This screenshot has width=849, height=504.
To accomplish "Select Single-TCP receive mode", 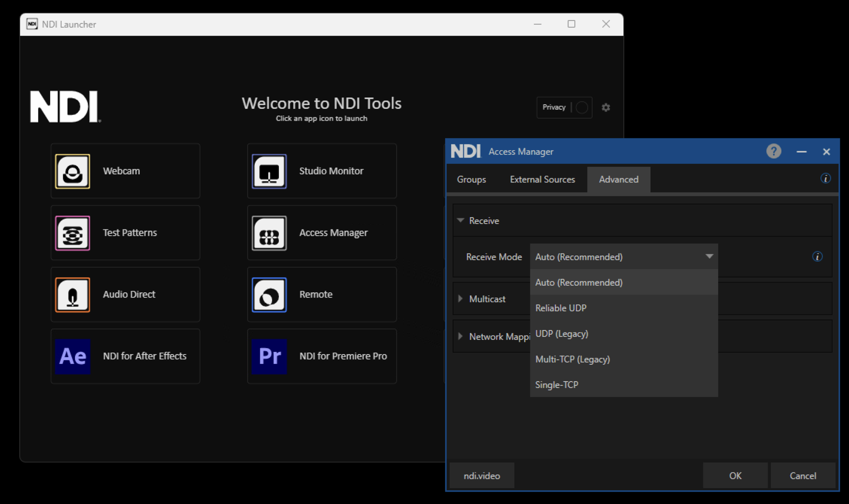I will pyautogui.click(x=624, y=385).
